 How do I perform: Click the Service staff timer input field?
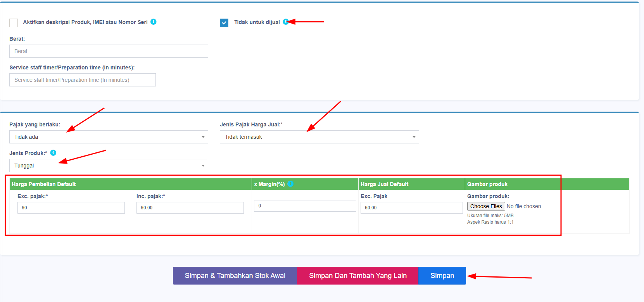(83, 80)
